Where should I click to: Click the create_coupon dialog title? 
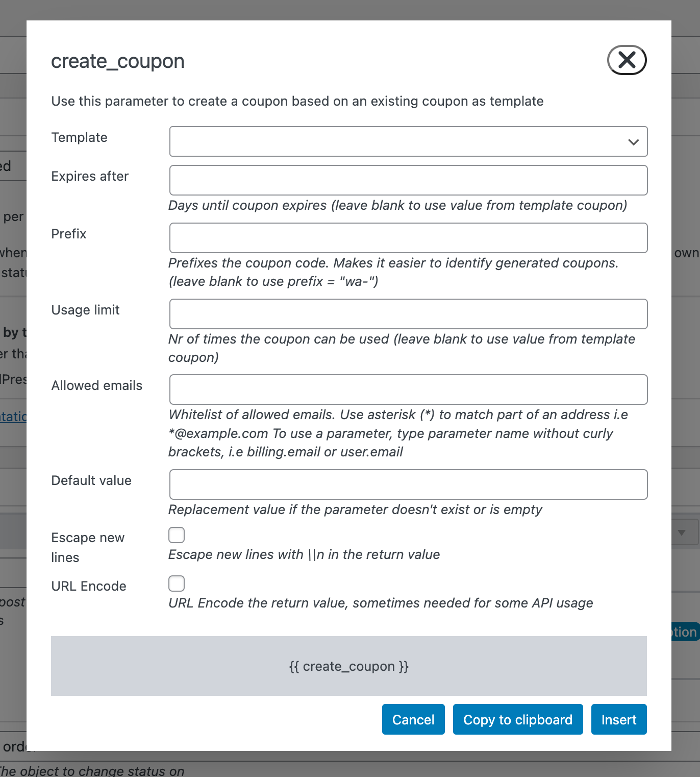click(x=117, y=61)
